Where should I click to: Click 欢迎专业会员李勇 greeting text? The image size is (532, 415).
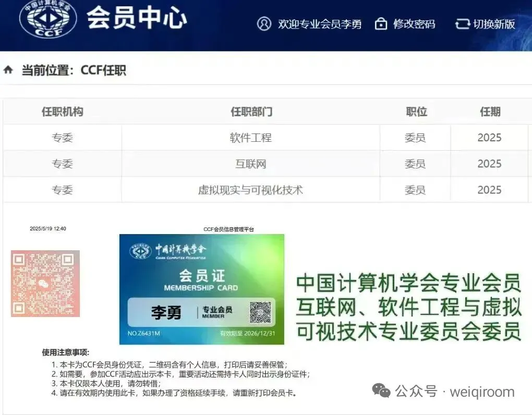click(x=320, y=24)
